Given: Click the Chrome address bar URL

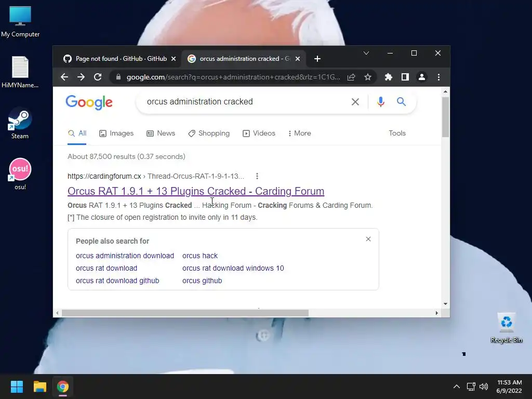Looking at the screenshot, I should 233,77.
